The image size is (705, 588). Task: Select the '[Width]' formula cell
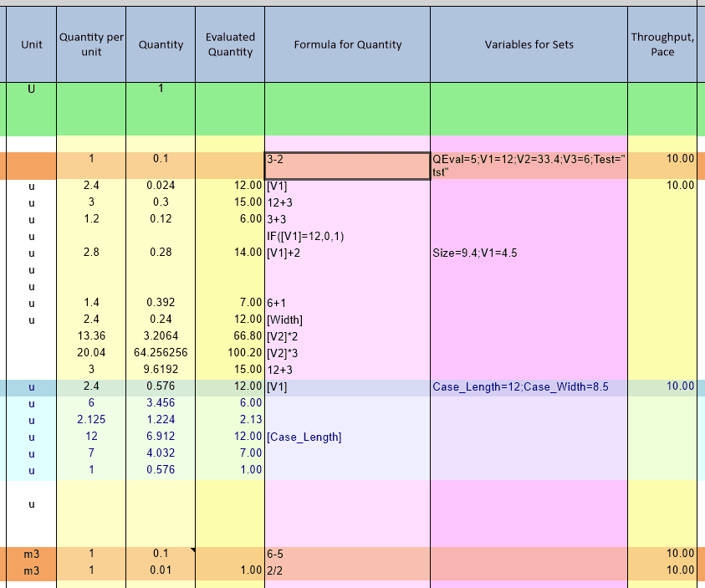pos(347,320)
